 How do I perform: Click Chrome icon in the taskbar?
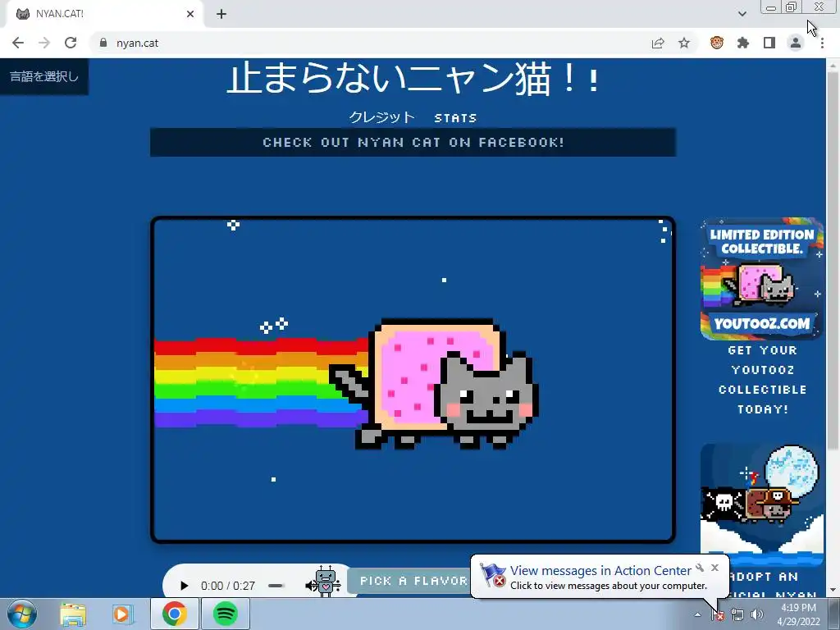(x=175, y=614)
